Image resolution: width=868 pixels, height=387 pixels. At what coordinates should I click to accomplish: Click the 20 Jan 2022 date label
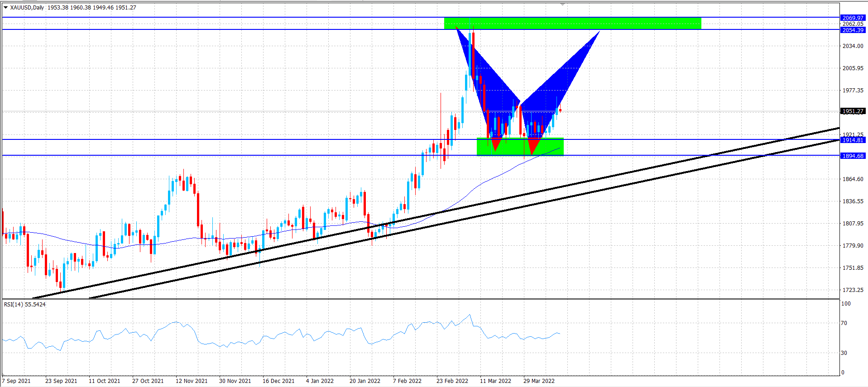click(x=365, y=381)
